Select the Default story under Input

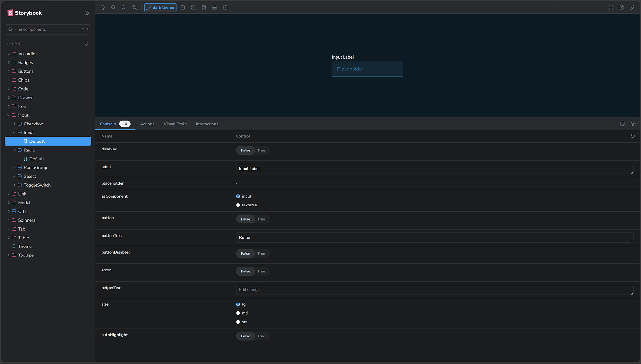(x=48, y=141)
